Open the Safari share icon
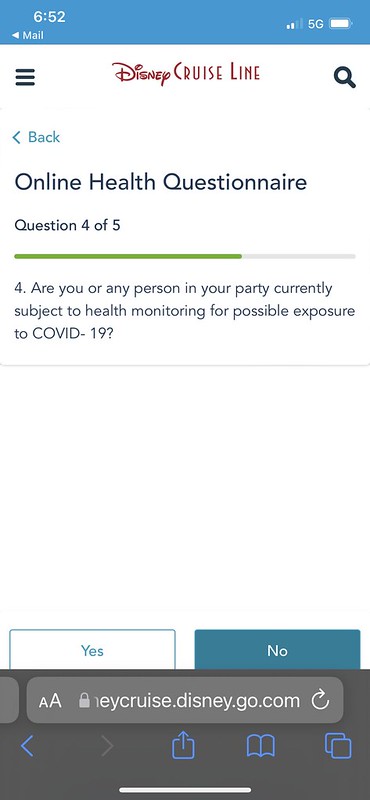 (x=183, y=745)
